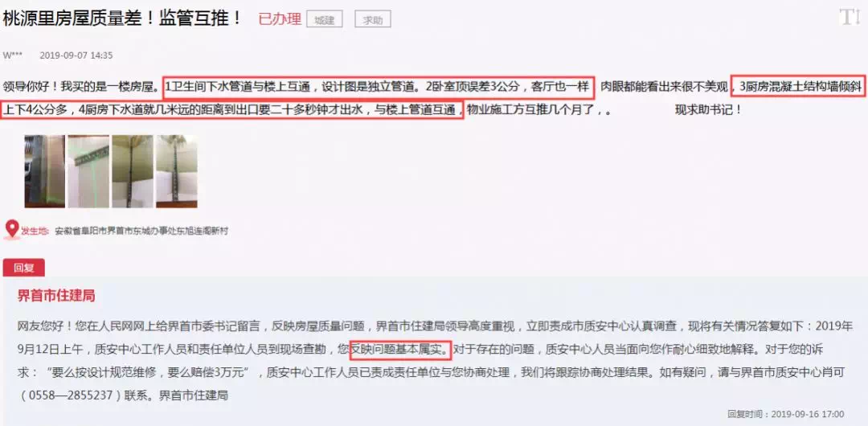The image size is (868, 426).
Task: Open the third attached photo thumbnail
Action: pos(133,171)
